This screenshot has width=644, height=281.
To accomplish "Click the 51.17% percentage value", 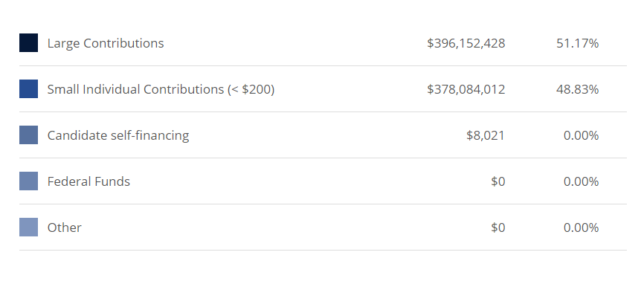I will pos(578,43).
